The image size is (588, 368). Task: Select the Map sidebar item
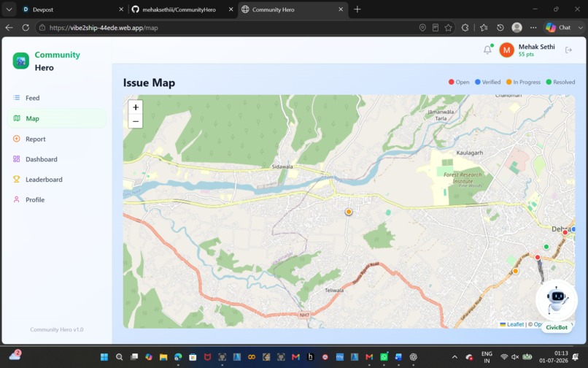(x=56, y=118)
